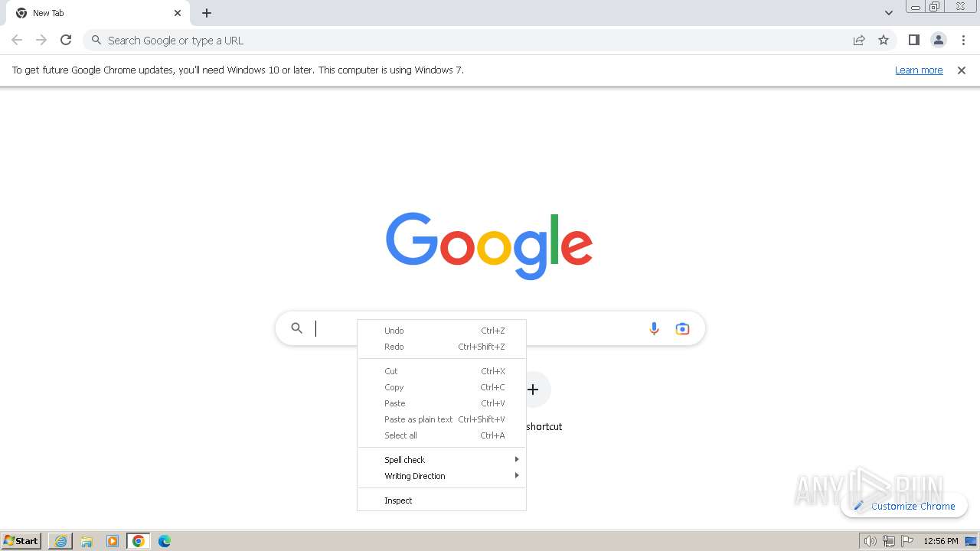Open the Action Center flag icon
The width and height of the screenshot is (980, 551).
907,541
